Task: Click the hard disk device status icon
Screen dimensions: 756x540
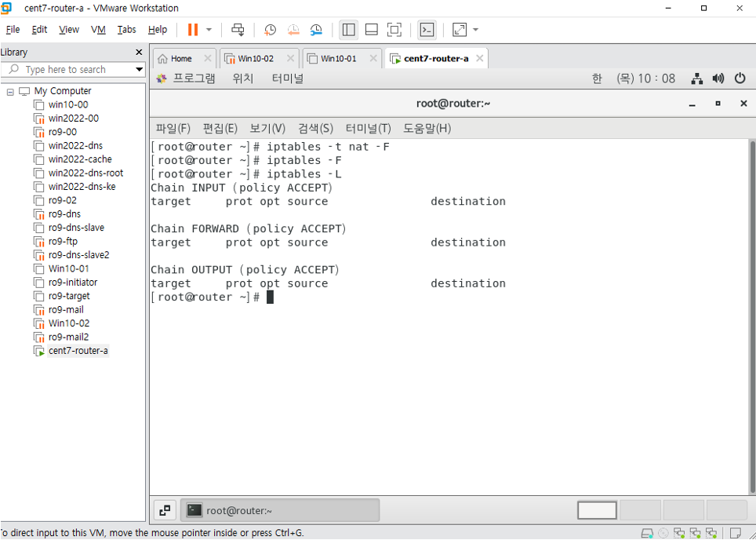Action: point(646,533)
